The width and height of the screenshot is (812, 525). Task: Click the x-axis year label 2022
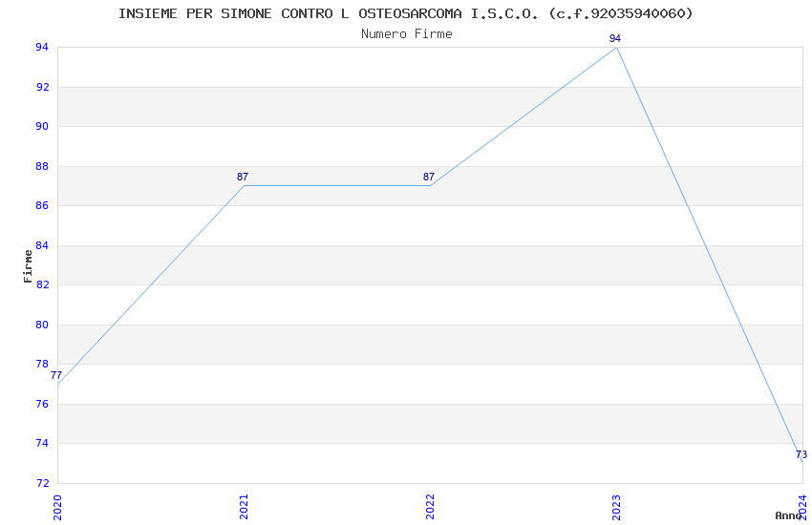pyautogui.click(x=430, y=507)
